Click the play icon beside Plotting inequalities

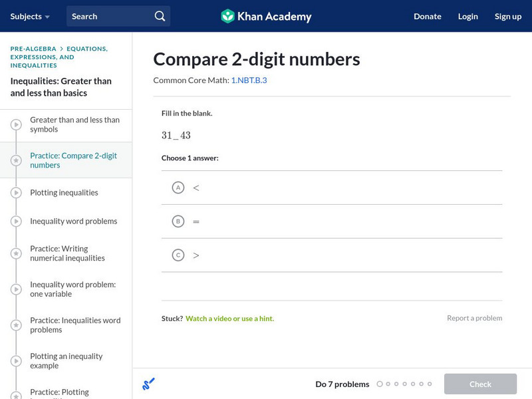pyautogui.click(x=16, y=193)
